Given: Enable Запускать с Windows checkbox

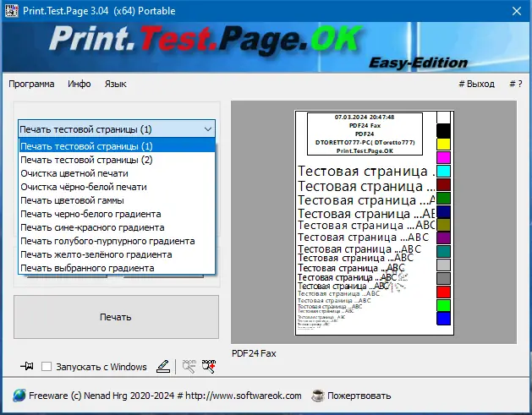Looking at the screenshot, I should (x=47, y=367).
